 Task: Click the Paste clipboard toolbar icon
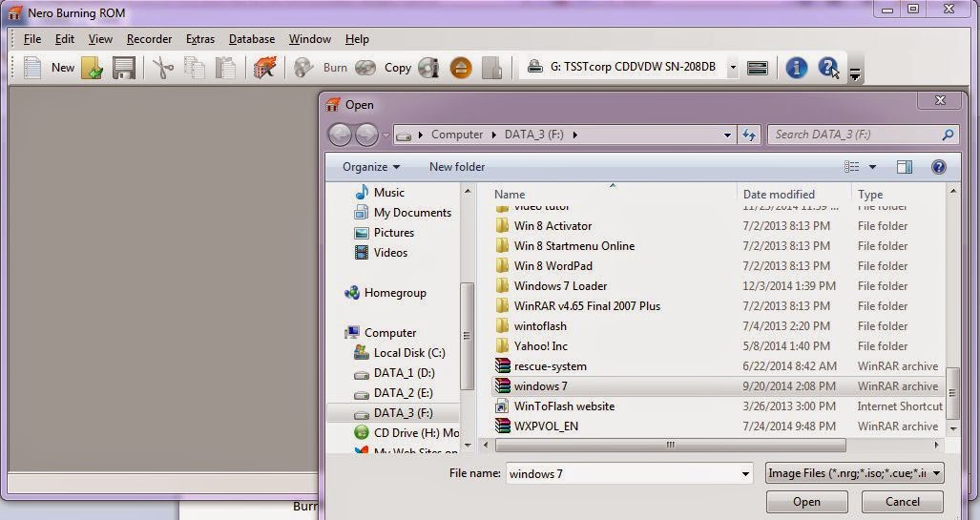tap(225, 68)
